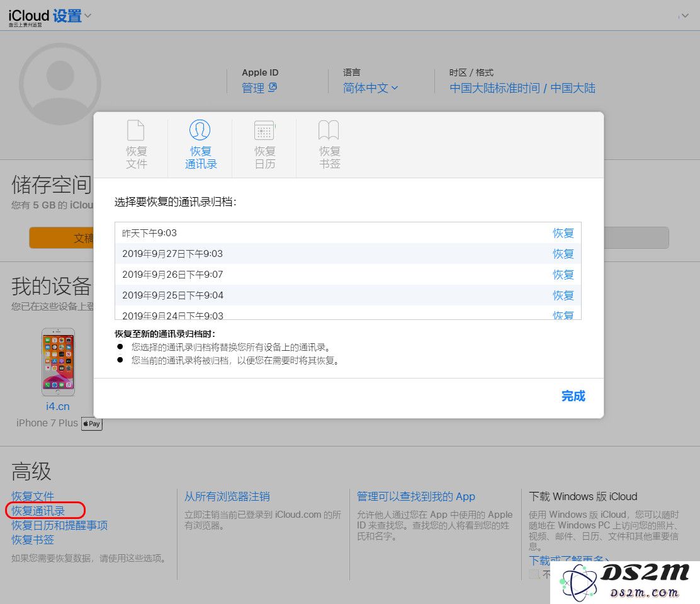Select the Restore Contacts (恢复通讯录) tab
Viewport: 700px width, 604px height.
pyautogui.click(x=200, y=144)
